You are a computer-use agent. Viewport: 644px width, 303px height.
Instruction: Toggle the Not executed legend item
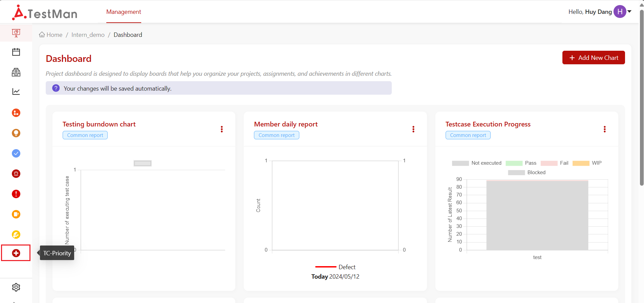coord(477,163)
